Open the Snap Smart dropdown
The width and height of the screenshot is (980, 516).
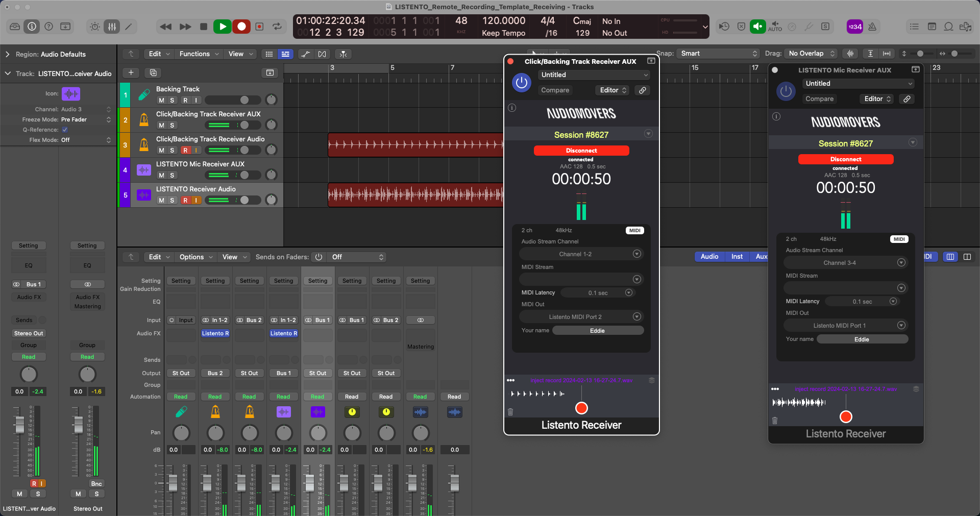coord(719,54)
